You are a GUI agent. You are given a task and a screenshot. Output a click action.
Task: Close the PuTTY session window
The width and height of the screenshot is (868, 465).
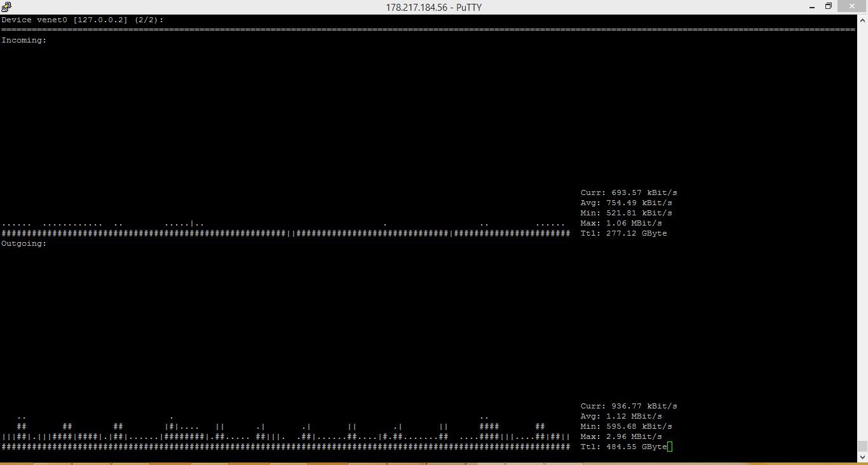[851, 6]
